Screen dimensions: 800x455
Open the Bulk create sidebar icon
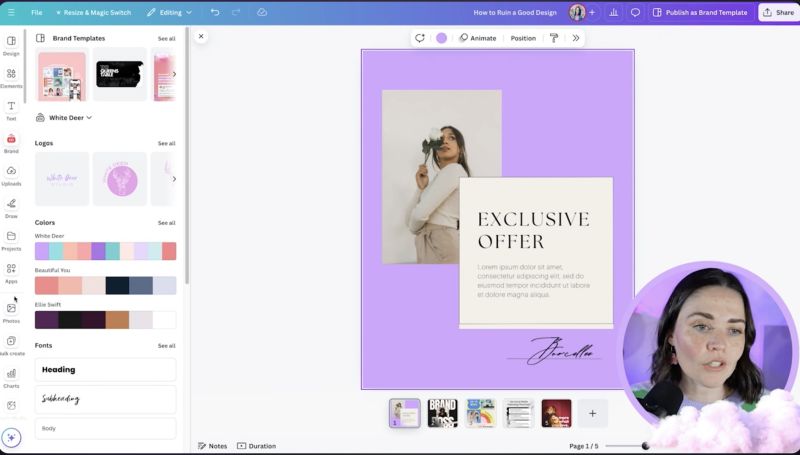point(11,345)
